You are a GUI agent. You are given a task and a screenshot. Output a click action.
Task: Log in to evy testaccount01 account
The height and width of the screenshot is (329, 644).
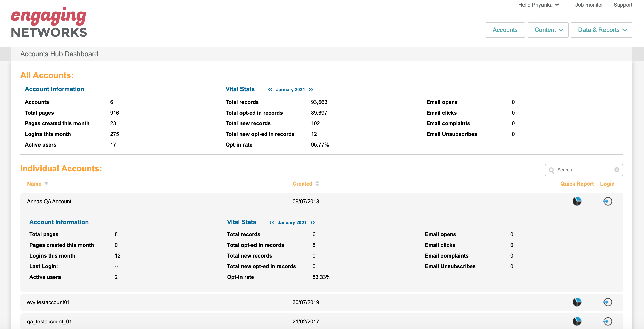click(607, 302)
